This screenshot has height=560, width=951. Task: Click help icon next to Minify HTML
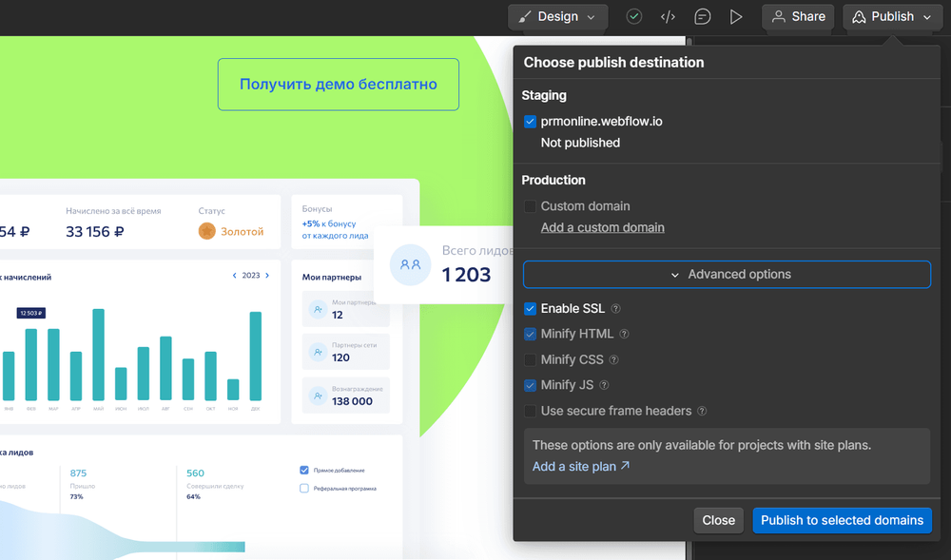click(625, 335)
